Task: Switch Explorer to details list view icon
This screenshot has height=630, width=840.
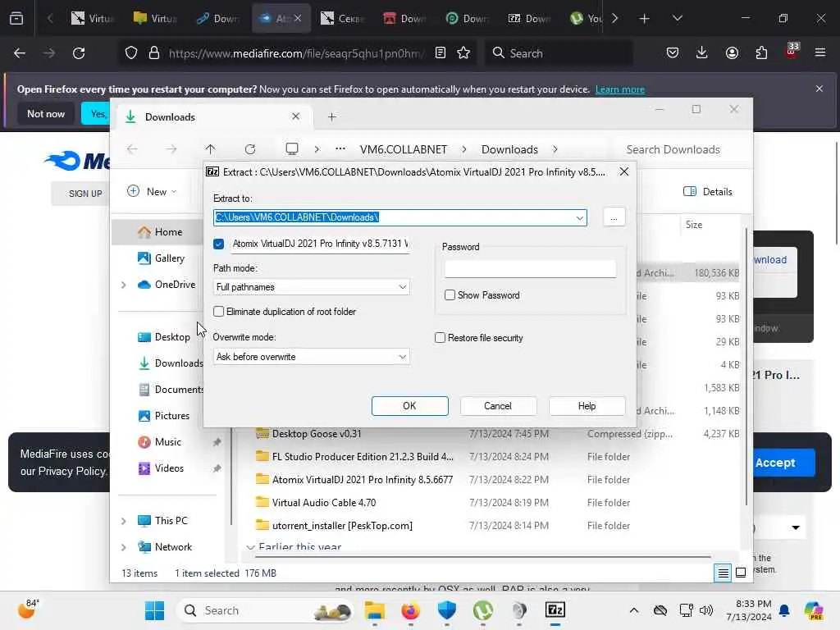Action: click(x=723, y=573)
